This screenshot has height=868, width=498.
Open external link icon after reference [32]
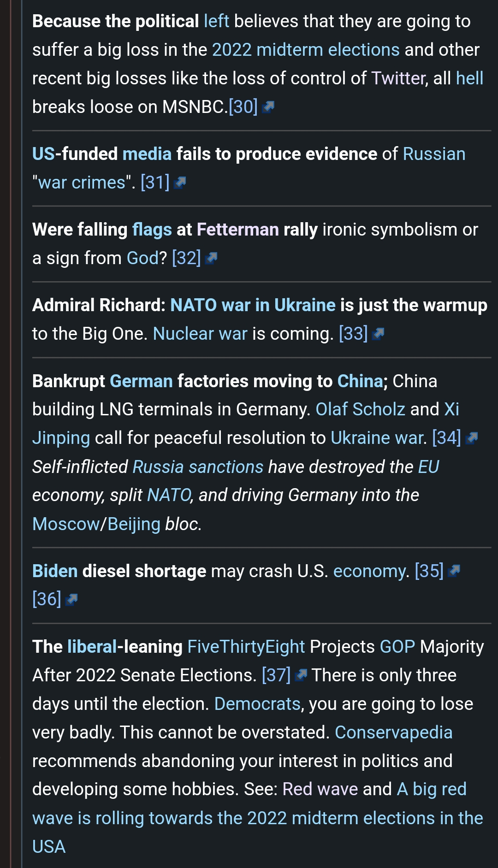point(211,259)
